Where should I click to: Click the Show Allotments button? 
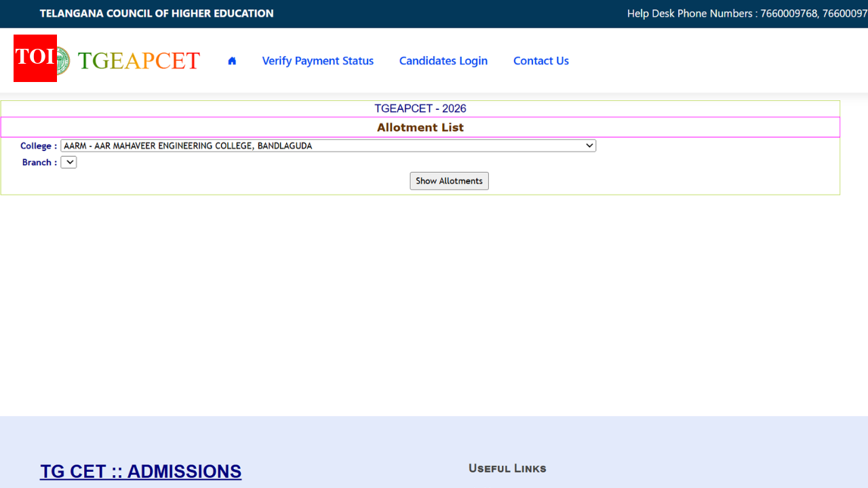coord(449,181)
